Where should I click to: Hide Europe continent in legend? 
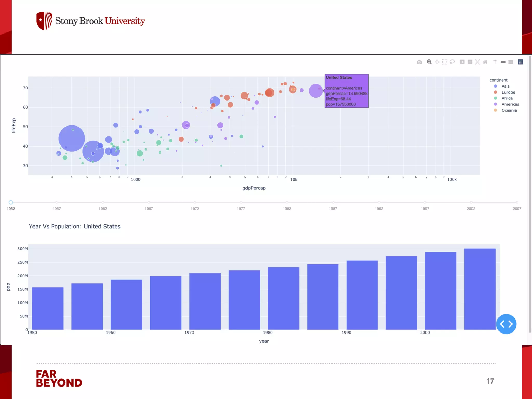coord(508,92)
